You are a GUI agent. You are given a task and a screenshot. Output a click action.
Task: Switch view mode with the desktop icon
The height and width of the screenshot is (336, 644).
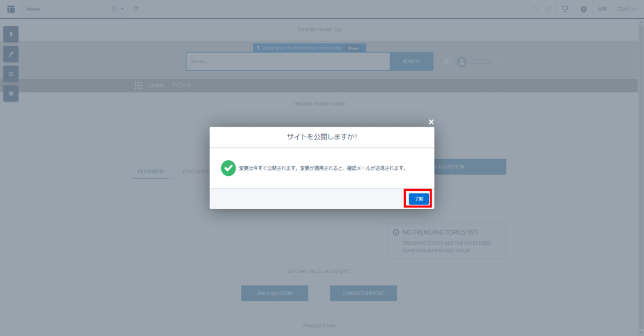point(565,9)
